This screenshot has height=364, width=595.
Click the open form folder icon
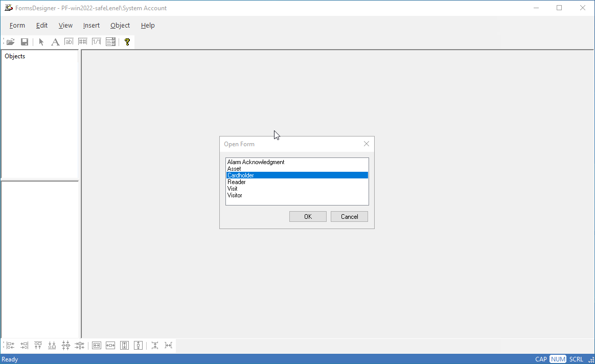click(x=10, y=42)
